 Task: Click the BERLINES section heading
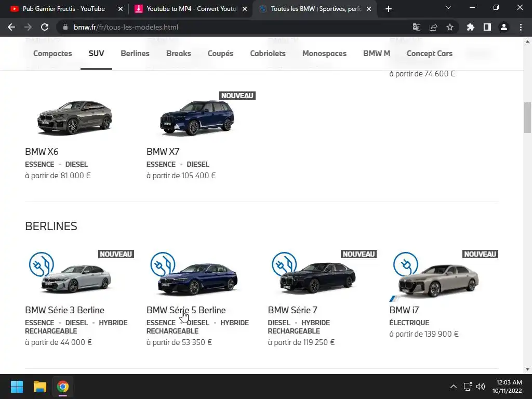(x=51, y=227)
